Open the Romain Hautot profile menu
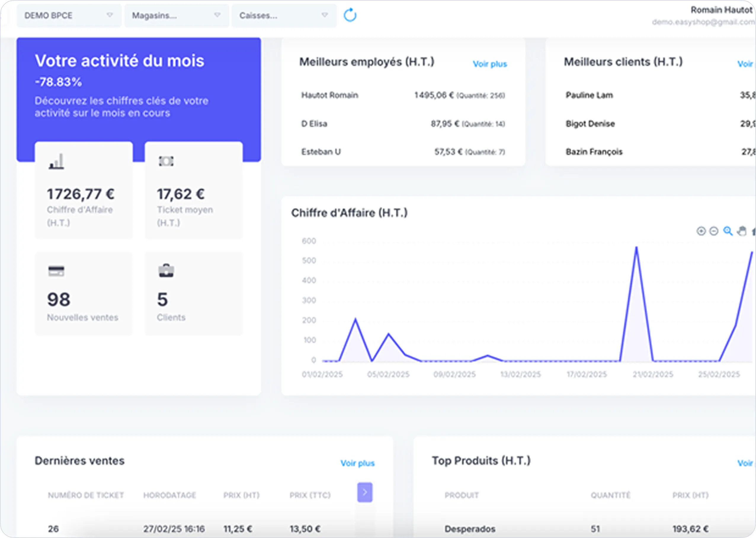This screenshot has width=756, height=538. point(720,10)
